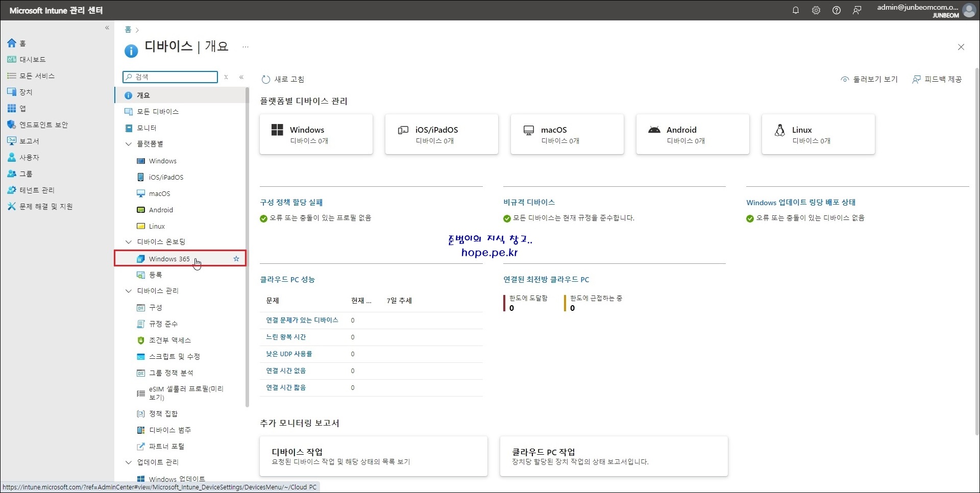Open the settings gear icon
This screenshot has height=493, width=980.
tap(816, 10)
